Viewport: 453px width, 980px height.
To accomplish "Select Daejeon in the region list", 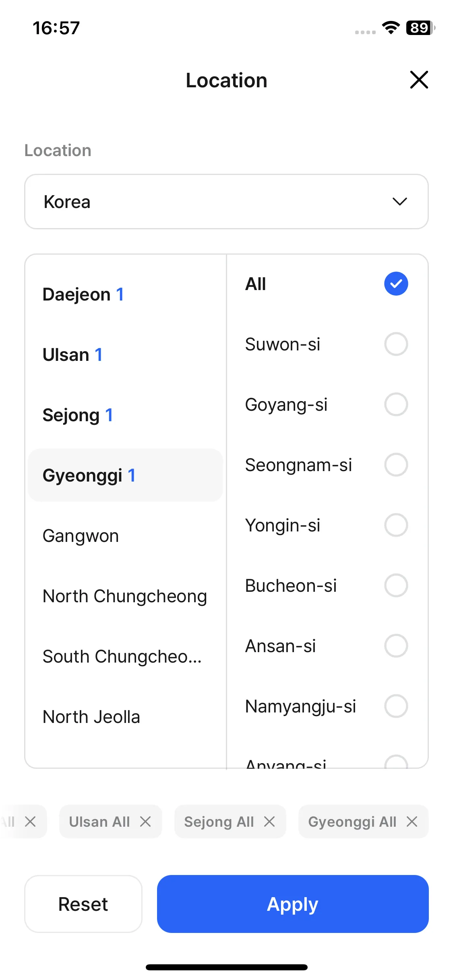I will [x=125, y=294].
